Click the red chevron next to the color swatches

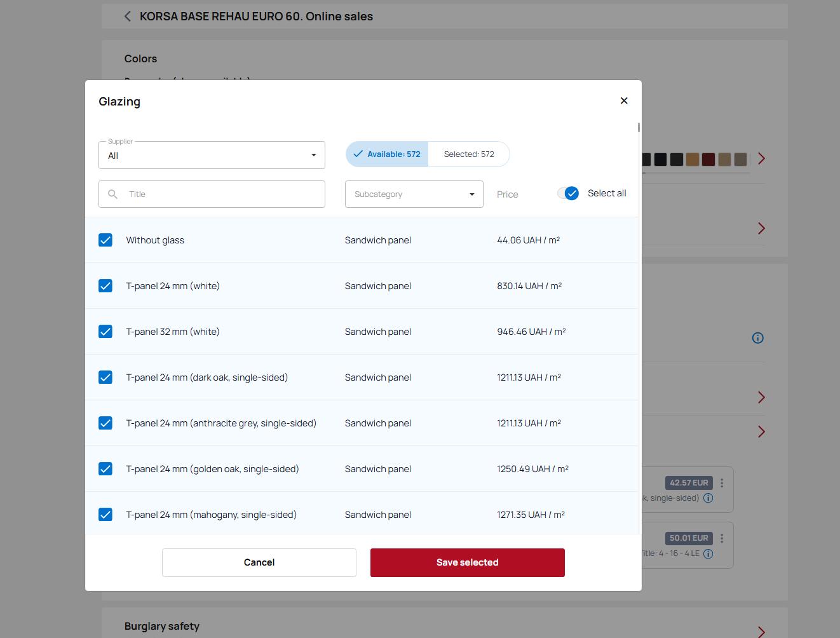coord(761,159)
